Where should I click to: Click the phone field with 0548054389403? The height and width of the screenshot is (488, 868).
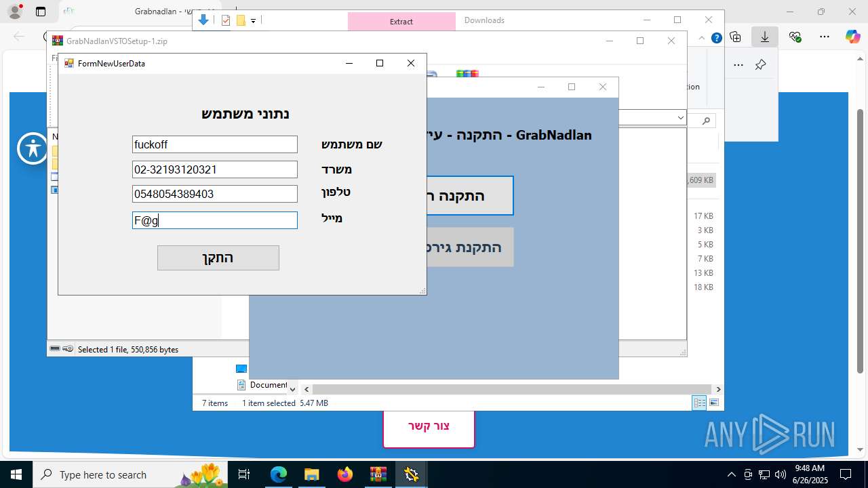coord(215,194)
